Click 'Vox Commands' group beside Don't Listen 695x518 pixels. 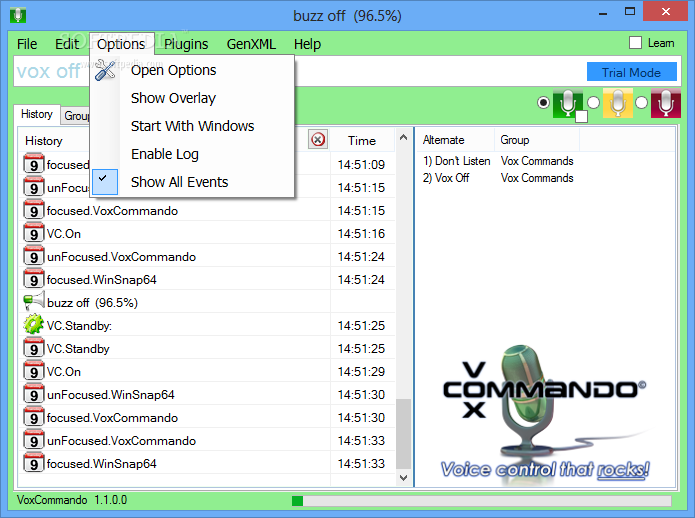click(x=537, y=161)
